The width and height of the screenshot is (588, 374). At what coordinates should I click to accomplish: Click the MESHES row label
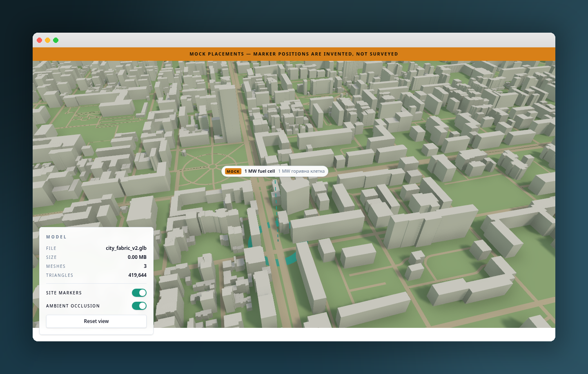click(56, 266)
